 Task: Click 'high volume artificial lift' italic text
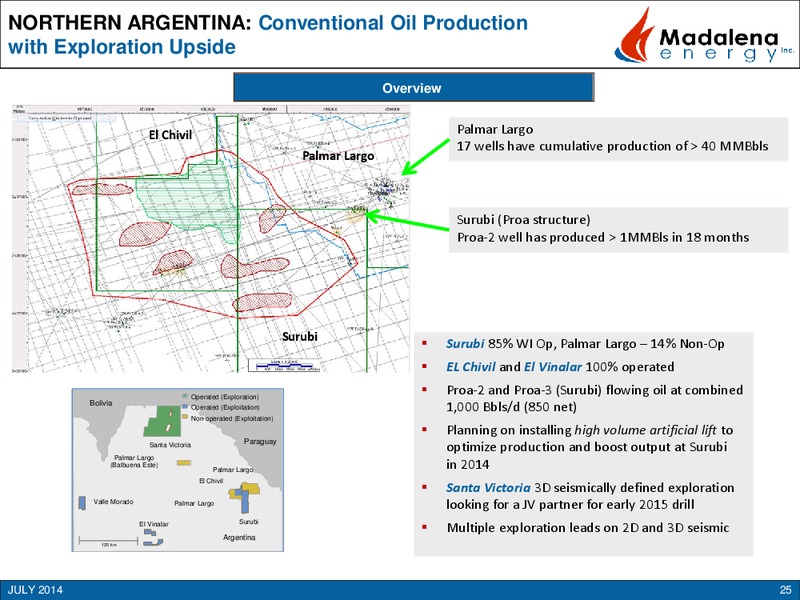point(645,430)
